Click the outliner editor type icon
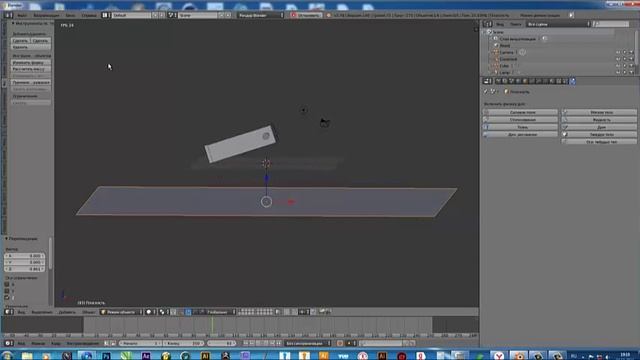Viewport: 640px width, 360px height. pyautogui.click(x=488, y=24)
